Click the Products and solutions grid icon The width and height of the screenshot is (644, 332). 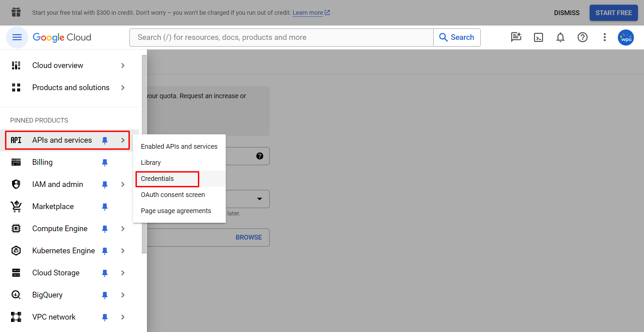[16, 87]
